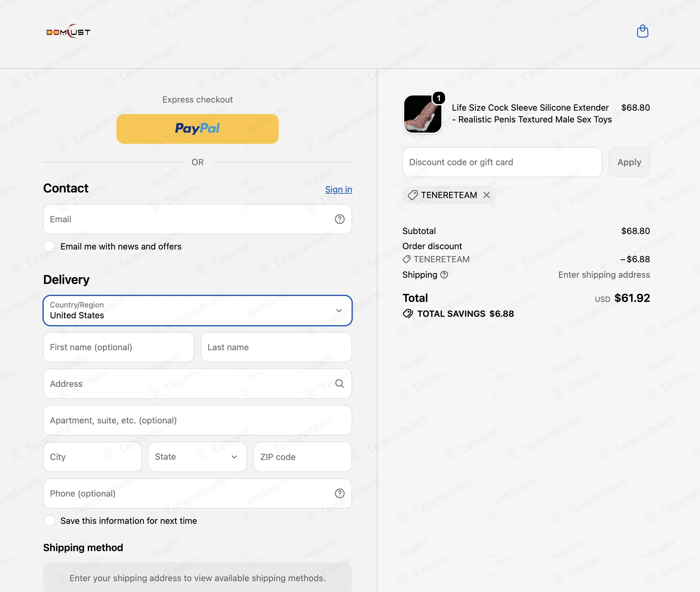Remove the TENERETEAM discount code
Screen dimensions: 700x592
[486, 195]
